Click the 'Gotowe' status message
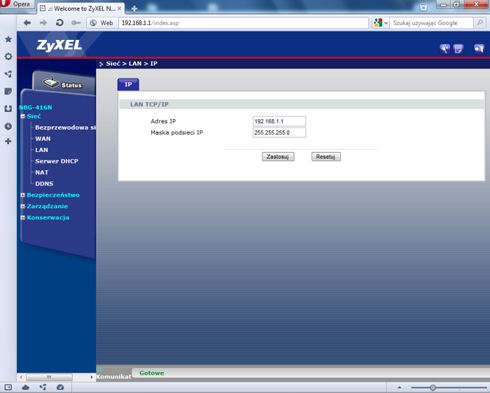This screenshot has height=393, width=490. tap(152, 373)
